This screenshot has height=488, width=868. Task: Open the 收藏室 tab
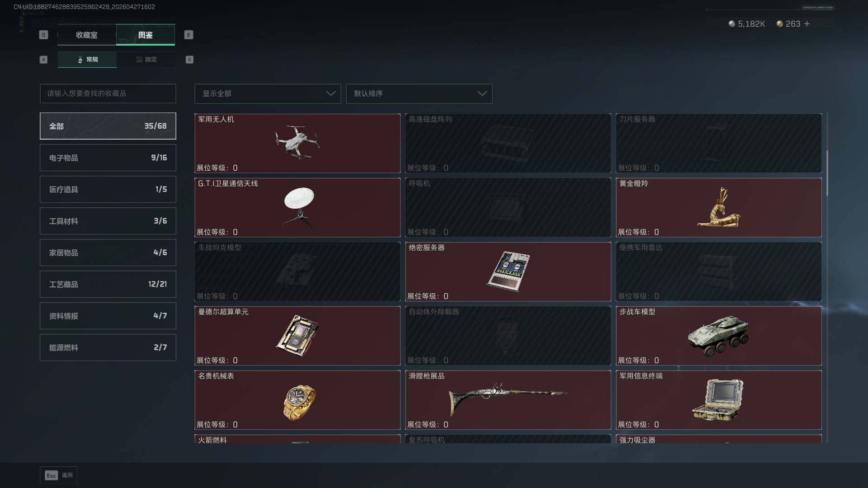coord(87,35)
